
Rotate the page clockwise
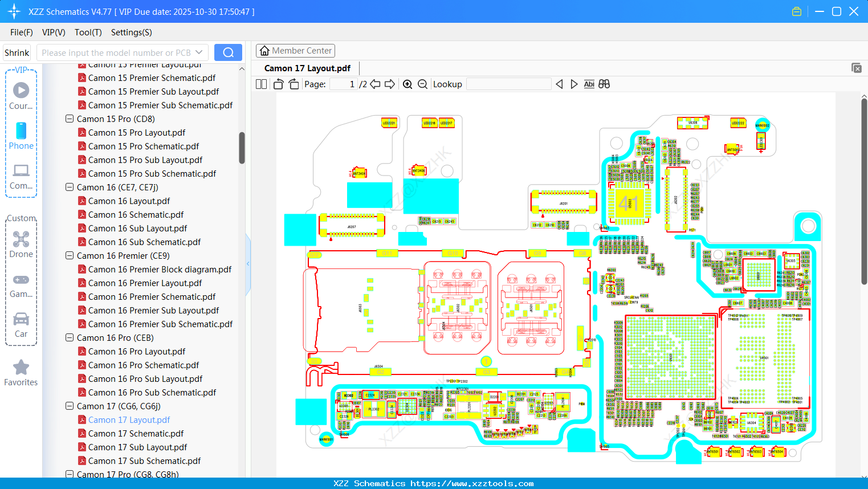[294, 84]
